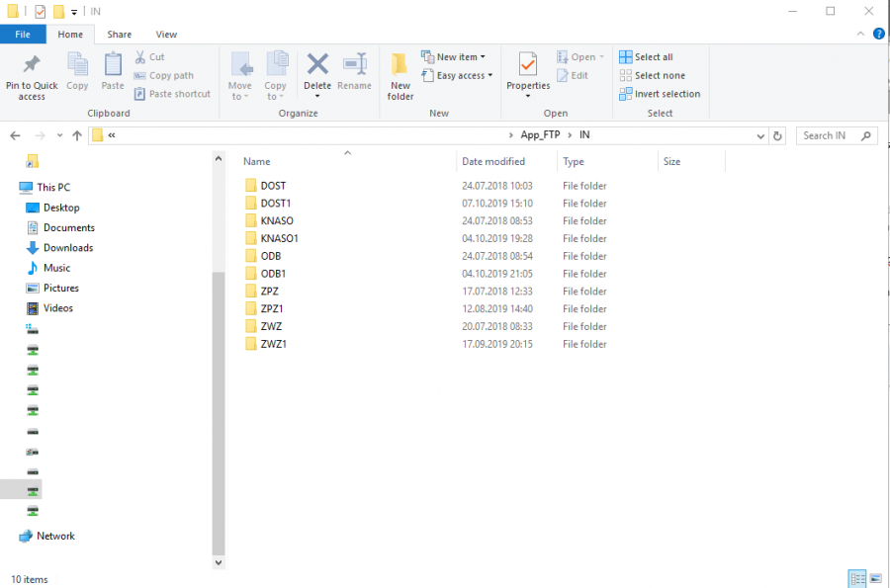890x588 pixels.
Task: Switch to large icons view layout
Action: [876, 579]
